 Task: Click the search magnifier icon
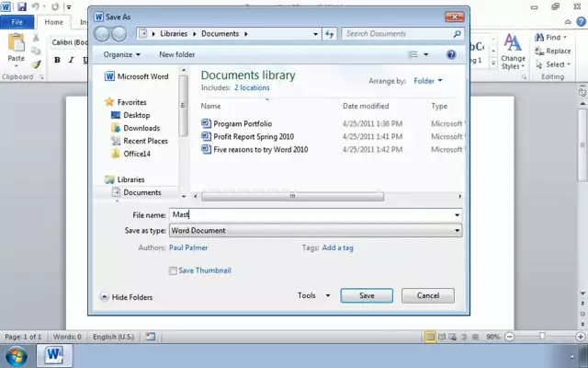coord(457,34)
